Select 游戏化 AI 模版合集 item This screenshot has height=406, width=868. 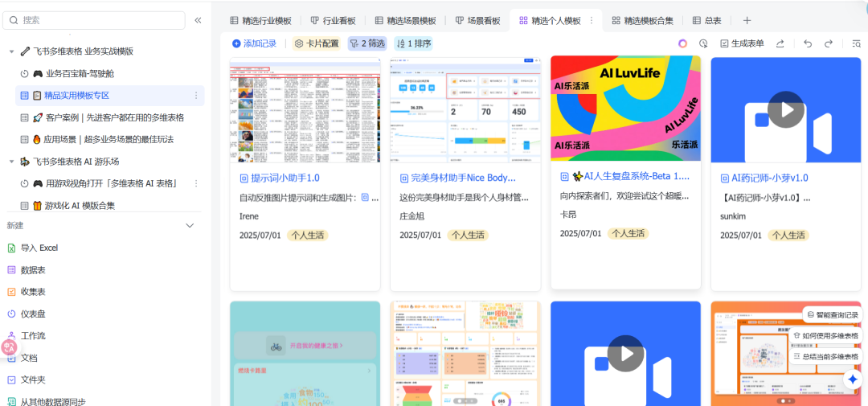pyautogui.click(x=109, y=206)
